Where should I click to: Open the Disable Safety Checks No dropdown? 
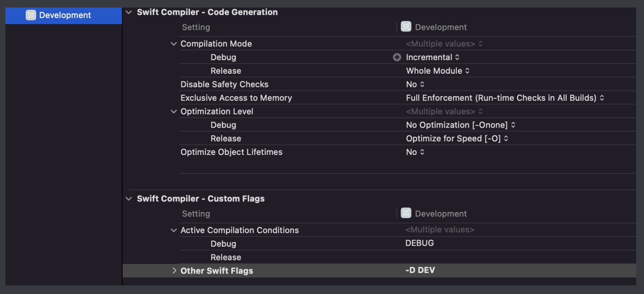(x=415, y=84)
